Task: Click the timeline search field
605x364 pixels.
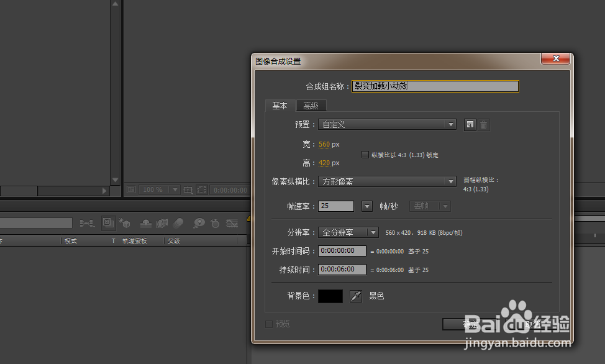Action: pos(36,223)
